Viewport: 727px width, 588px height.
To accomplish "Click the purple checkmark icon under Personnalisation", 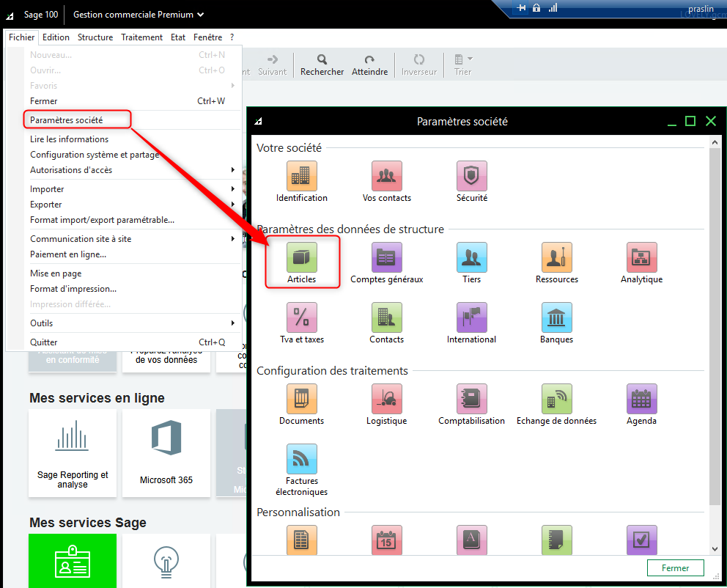I will [x=642, y=540].
